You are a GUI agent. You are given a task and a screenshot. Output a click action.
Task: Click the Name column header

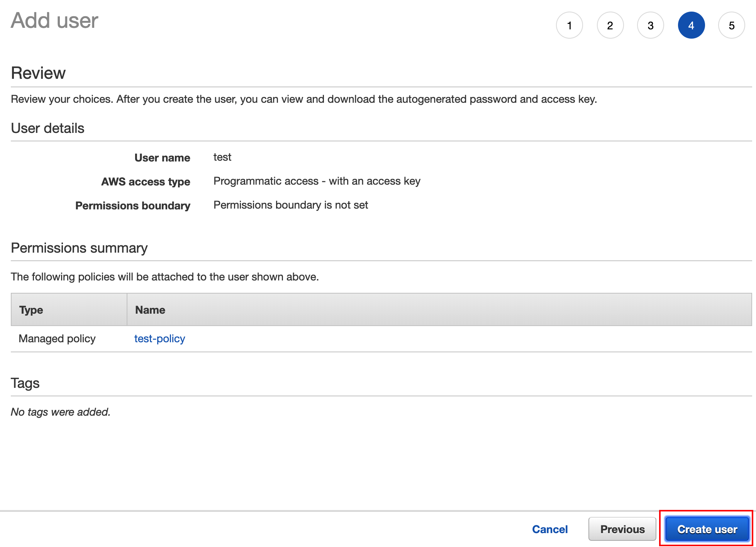pos(150,310)
